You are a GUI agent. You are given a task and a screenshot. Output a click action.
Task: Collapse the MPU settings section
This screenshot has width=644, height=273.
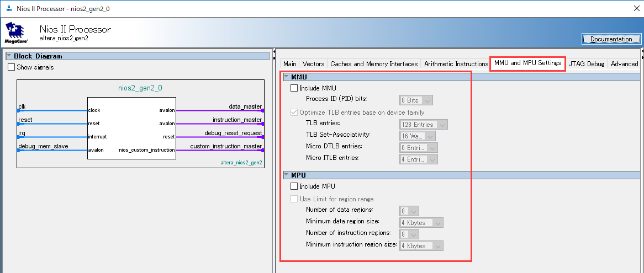coord(286,175)
